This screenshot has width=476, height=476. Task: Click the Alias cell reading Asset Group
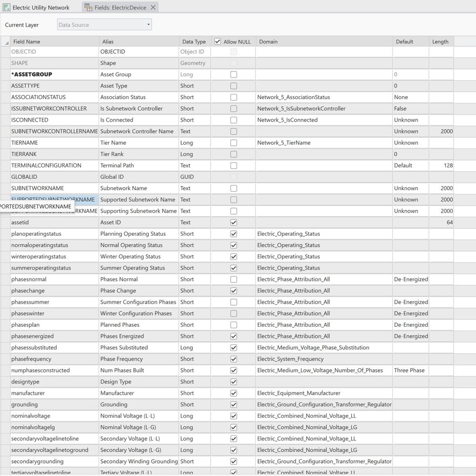(x=138, y=74)
